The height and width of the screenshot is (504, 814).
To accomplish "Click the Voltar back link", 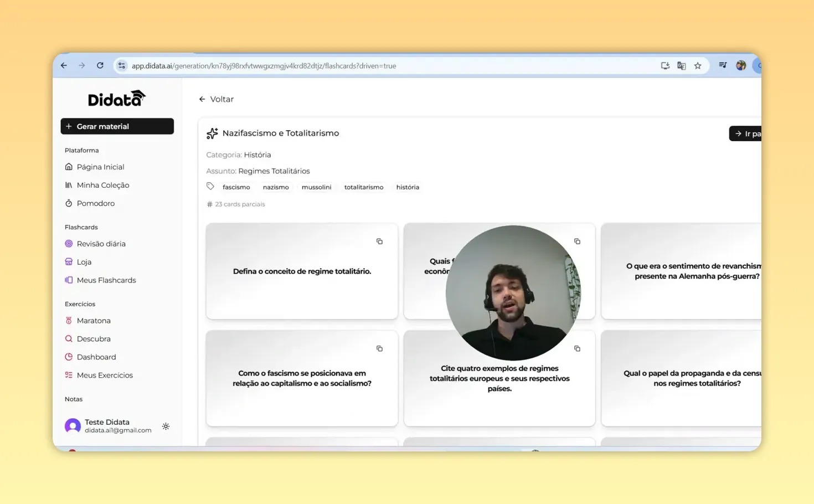I will pyautogui.click(x=217, y=99).
